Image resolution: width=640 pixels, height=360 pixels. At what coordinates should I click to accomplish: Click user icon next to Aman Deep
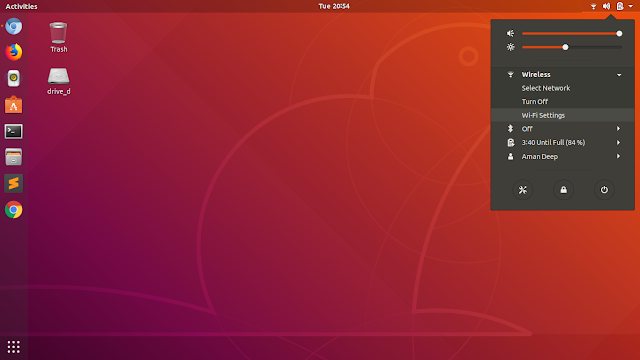pyautogui.click(x=510, y=156)
